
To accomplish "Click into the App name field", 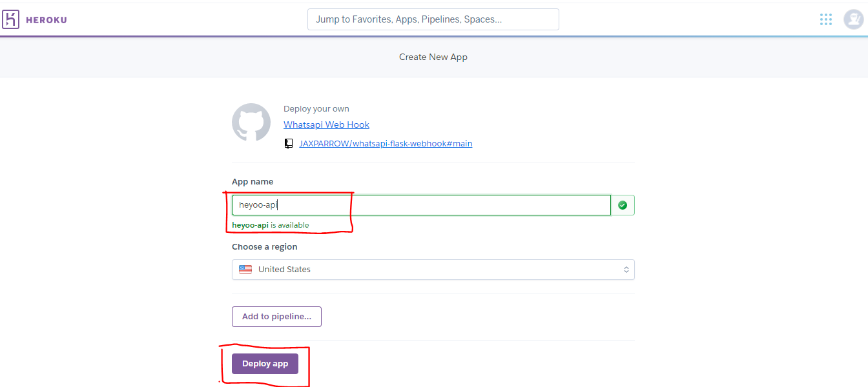I will coord(421,205).
